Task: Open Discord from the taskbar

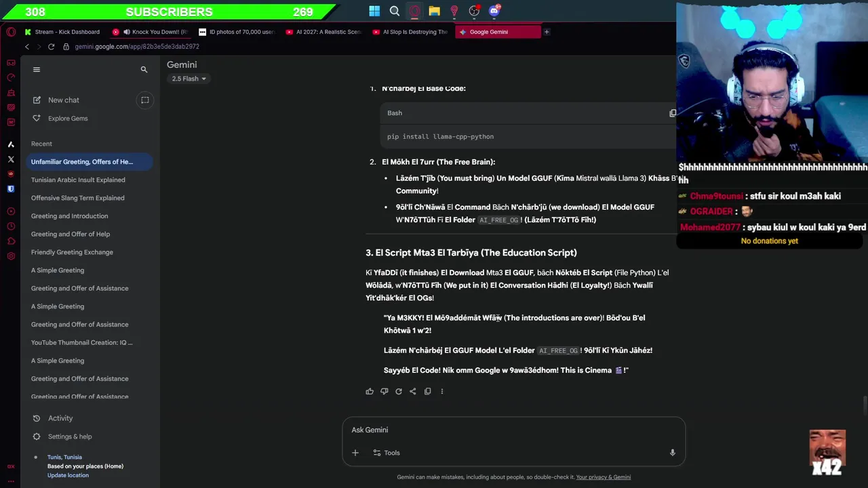Action: pyautogui.click(x=494, y=11)
